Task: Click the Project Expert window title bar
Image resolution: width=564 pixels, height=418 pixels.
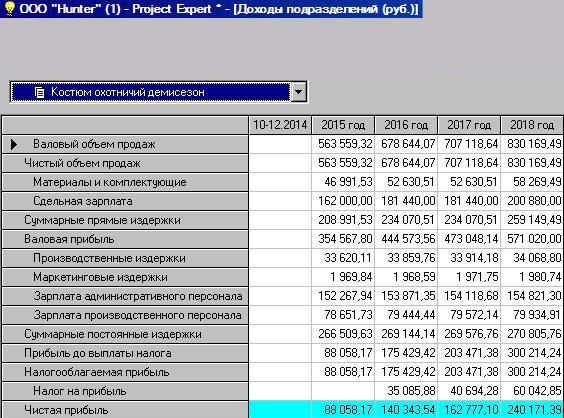Action: 212,9
